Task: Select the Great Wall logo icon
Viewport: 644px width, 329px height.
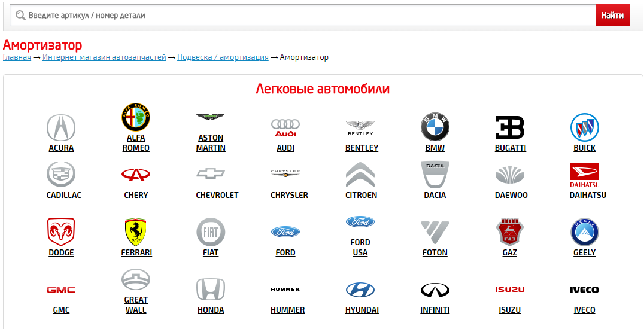Action: (x=136, y=280)
